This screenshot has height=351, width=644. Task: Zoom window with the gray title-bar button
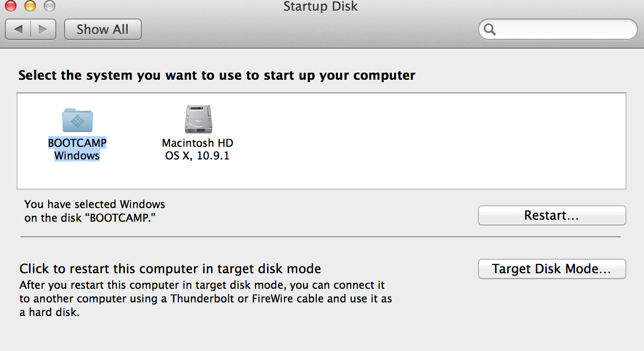(49, 6)
